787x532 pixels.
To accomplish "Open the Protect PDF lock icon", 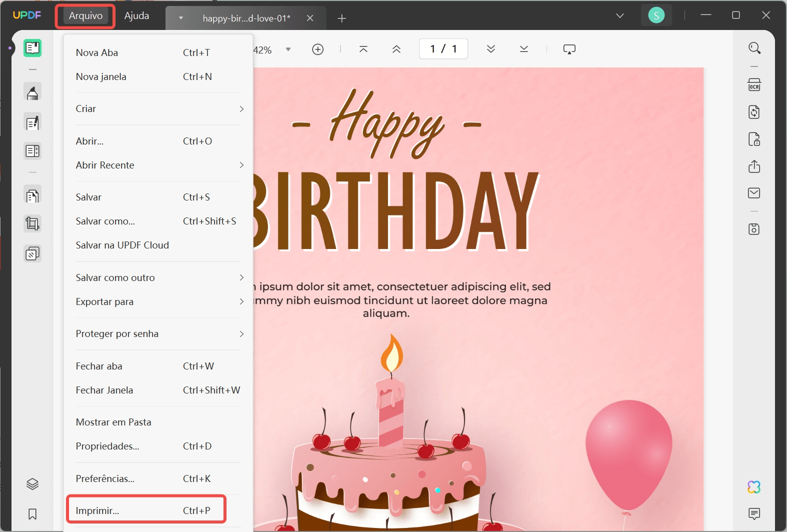I will [x=754, y=139].
